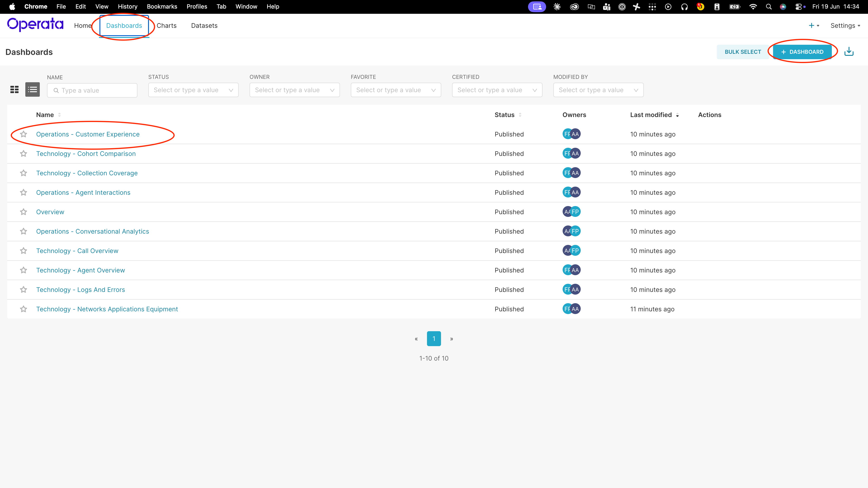Click AA owner avatar on Networks Applications Equipment row
Image resolution: width=868 pixels, height=488 pixels.
click(x=575, y=309)
